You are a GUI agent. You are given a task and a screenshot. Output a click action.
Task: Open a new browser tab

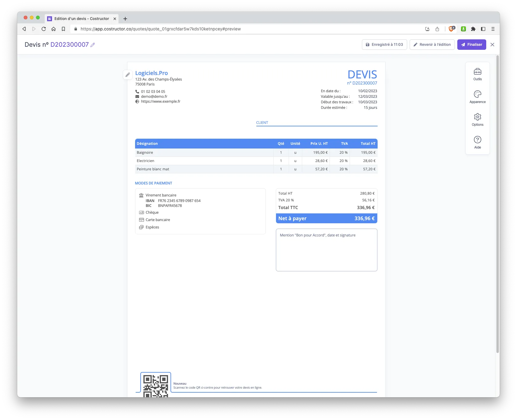[125, 19]
